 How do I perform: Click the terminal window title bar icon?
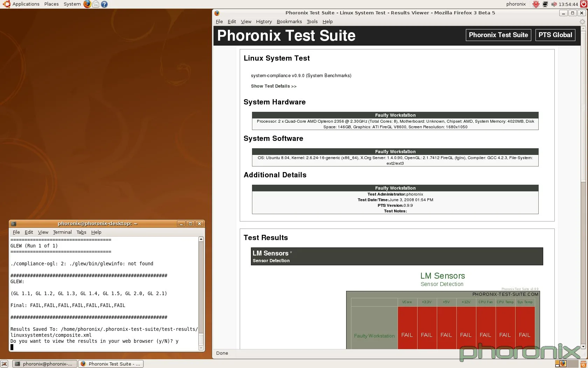pyautogui.click(x=13, y=224)
